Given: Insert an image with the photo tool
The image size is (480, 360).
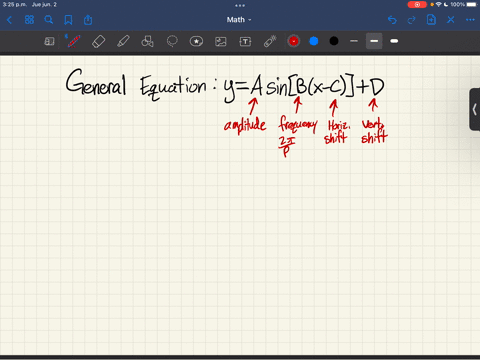Looking at the screenshot, I should click(221, 41).
